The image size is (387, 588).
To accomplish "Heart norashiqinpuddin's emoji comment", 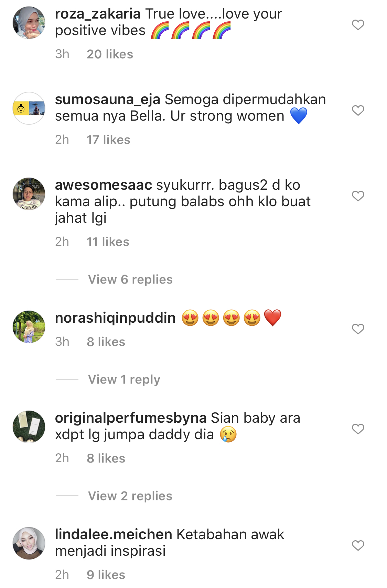I will point(358,329).
